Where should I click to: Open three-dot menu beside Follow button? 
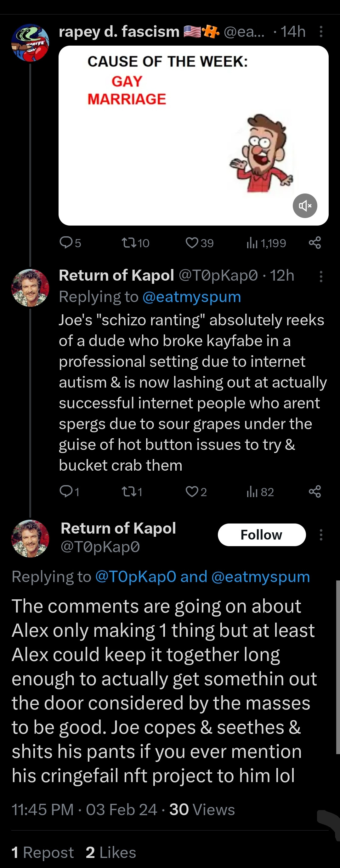click(x=321, y=535)
